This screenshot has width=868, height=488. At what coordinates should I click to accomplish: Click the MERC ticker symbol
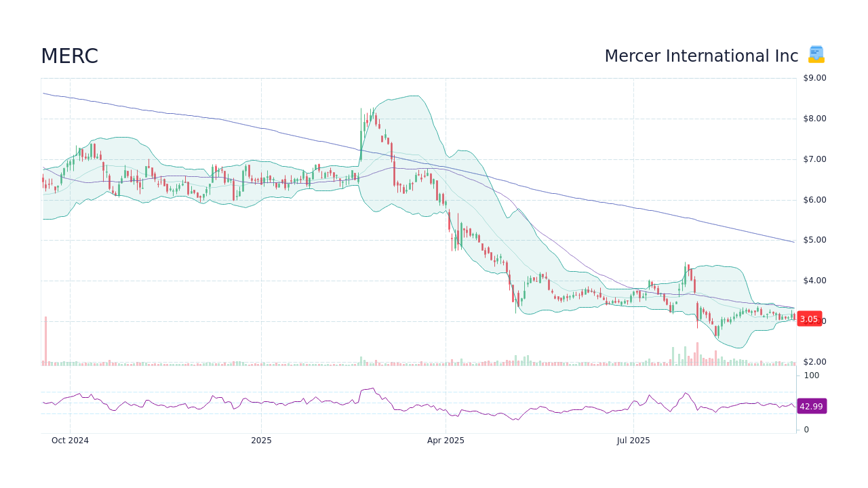pos(69,56)
